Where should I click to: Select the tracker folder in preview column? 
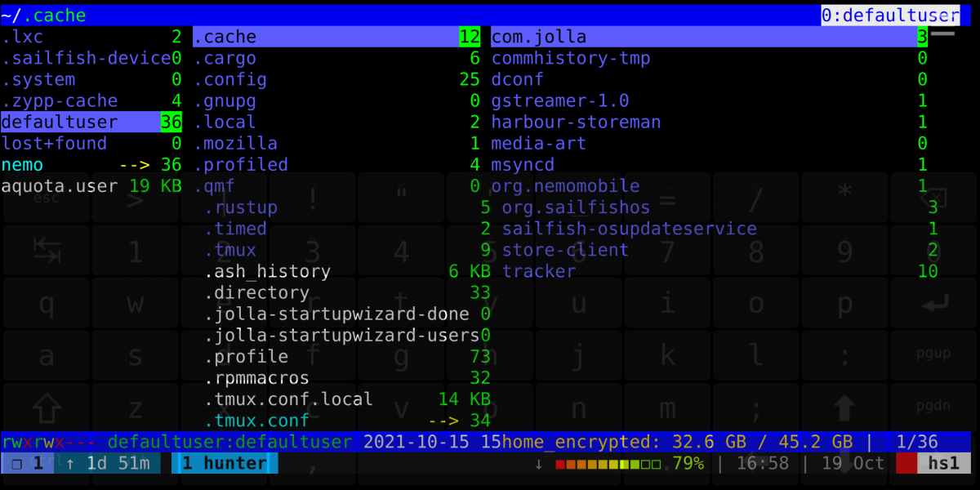(x=539, y=271)
